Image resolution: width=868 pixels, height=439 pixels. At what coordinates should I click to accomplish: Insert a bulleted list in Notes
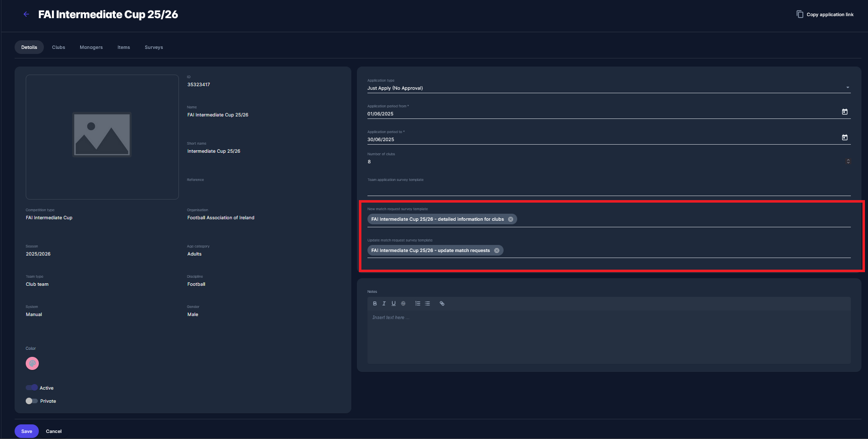tap(427, 303)
